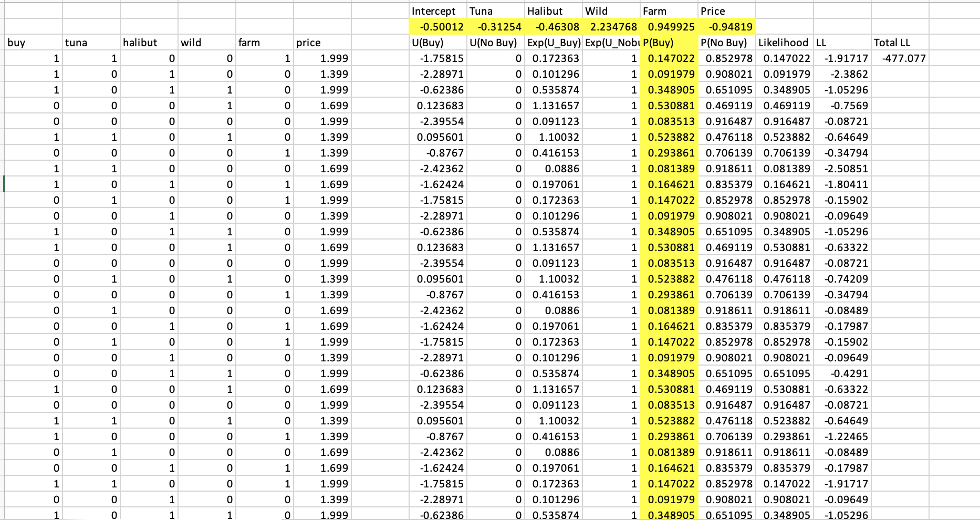Image resolution: width=980 pixels, height=520 pixels.
Task: Click the Exp(U_Buy) column heading
Action: pos(553,43)
